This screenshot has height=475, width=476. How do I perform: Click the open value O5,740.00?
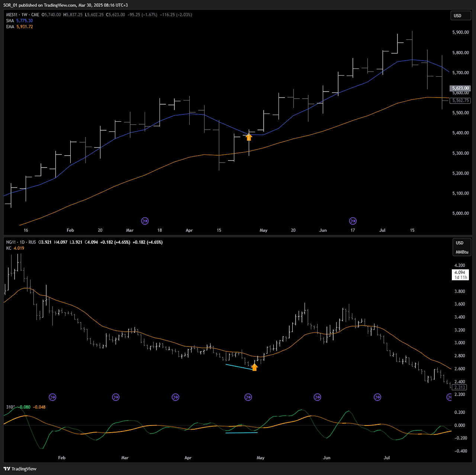click(x=51, y=15)
